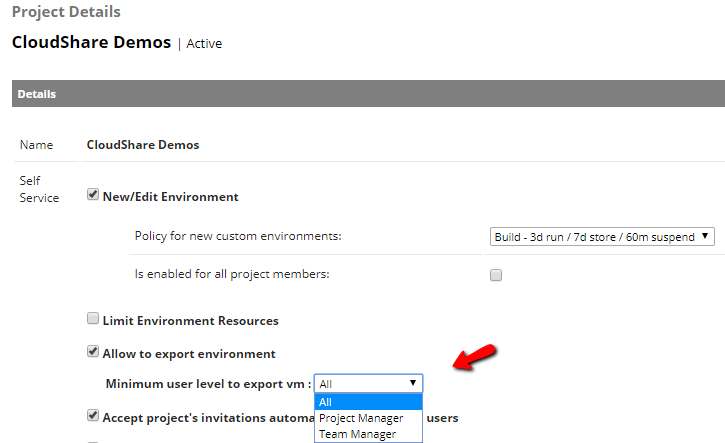Viewport: 725px width, 443px height.
Task: Click 'Policy for new custom environments:' label
Action: (238, 236)
